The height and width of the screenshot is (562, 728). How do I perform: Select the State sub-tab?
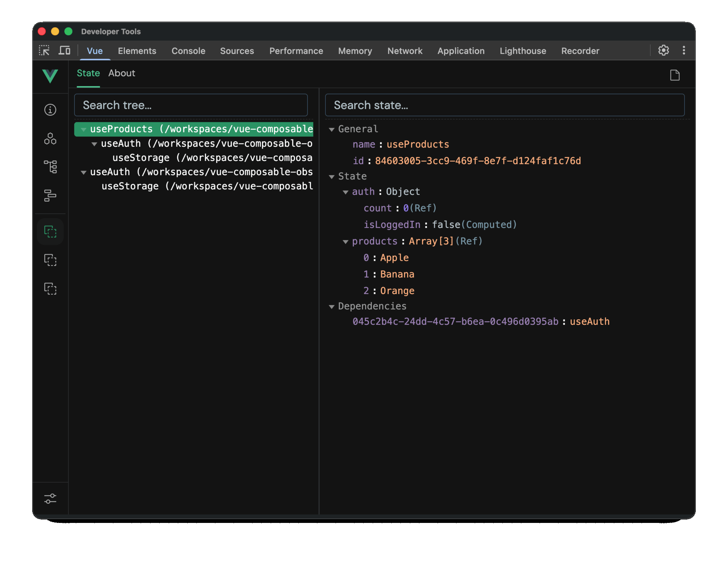tap(88, 73)
